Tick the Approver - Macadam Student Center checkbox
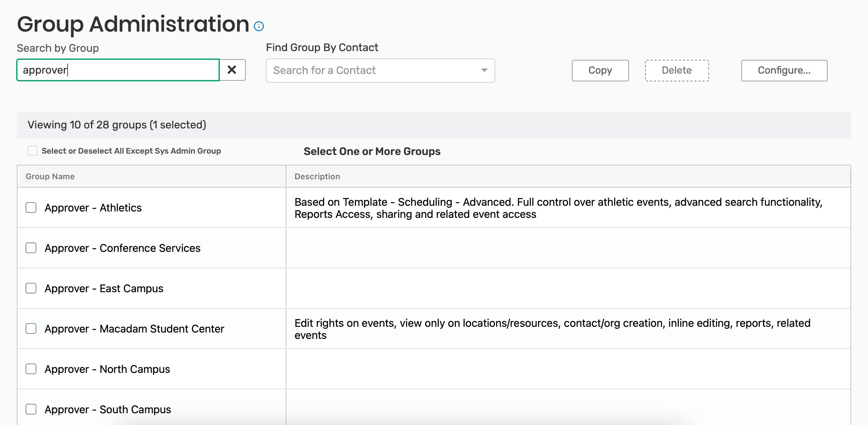Viewport: 868px width, 425px height. coord(31,328)
